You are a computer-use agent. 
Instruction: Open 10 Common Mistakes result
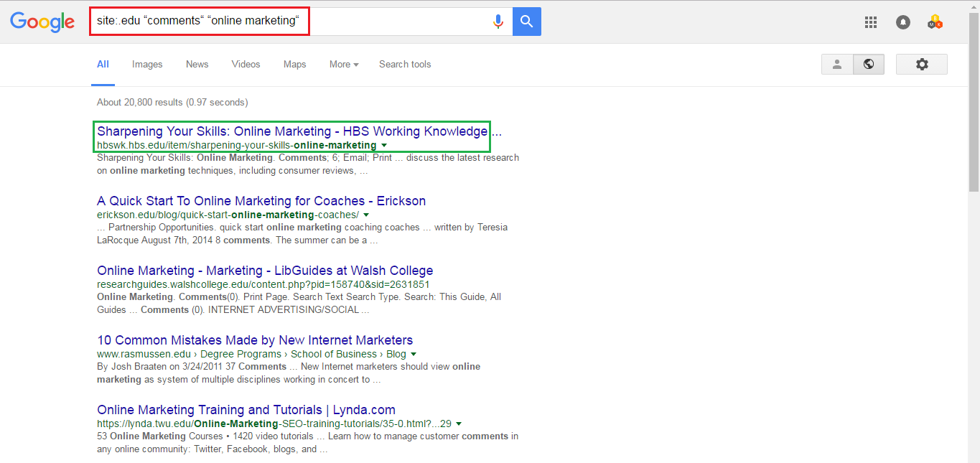pyautogui.click(x=255, y=340)
